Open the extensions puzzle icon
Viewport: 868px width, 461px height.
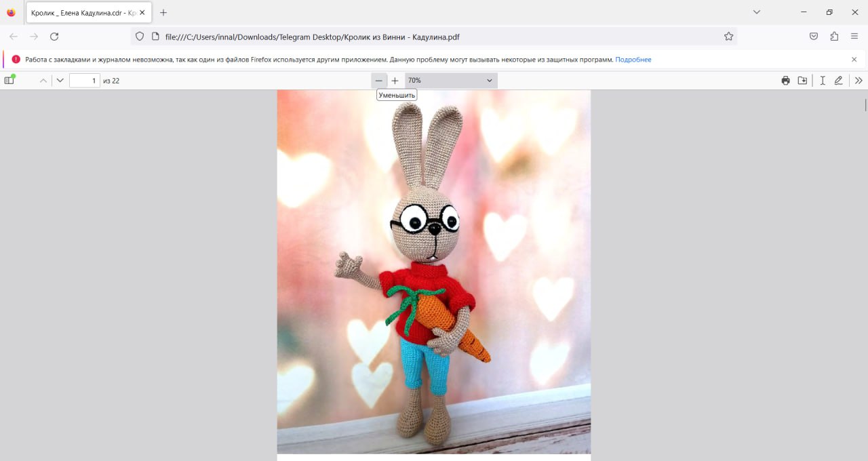[x=834, y=37]
